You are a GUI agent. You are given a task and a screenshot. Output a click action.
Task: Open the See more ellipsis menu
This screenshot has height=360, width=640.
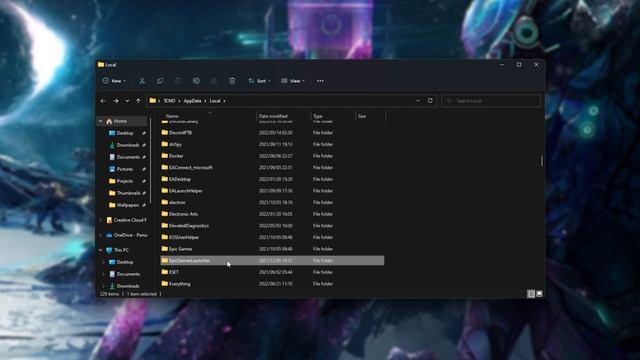pos(320,81)
